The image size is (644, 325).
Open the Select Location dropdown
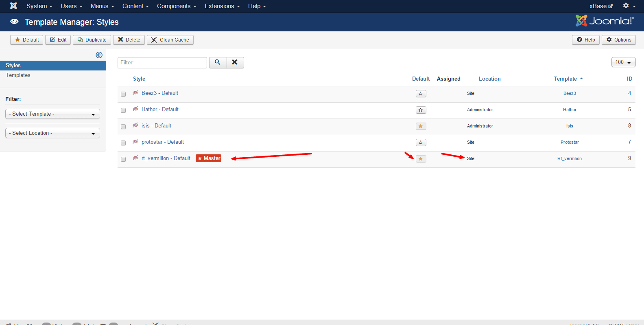point(52,133)
